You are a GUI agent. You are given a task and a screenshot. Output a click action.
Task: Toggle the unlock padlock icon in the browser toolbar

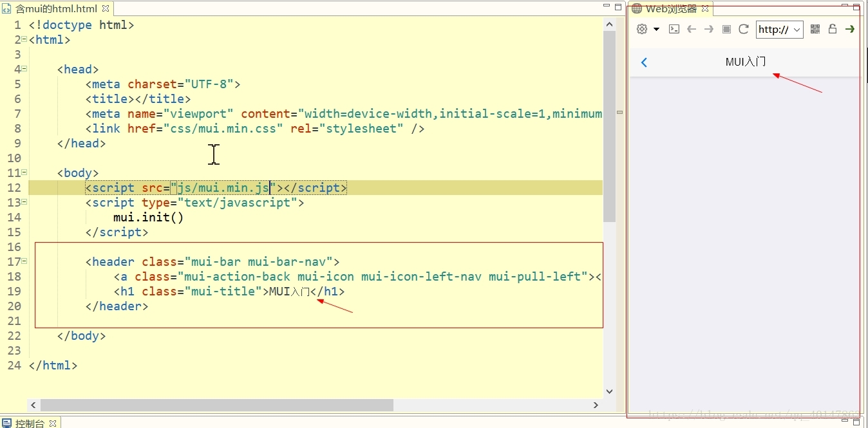(x=833, y=29)
